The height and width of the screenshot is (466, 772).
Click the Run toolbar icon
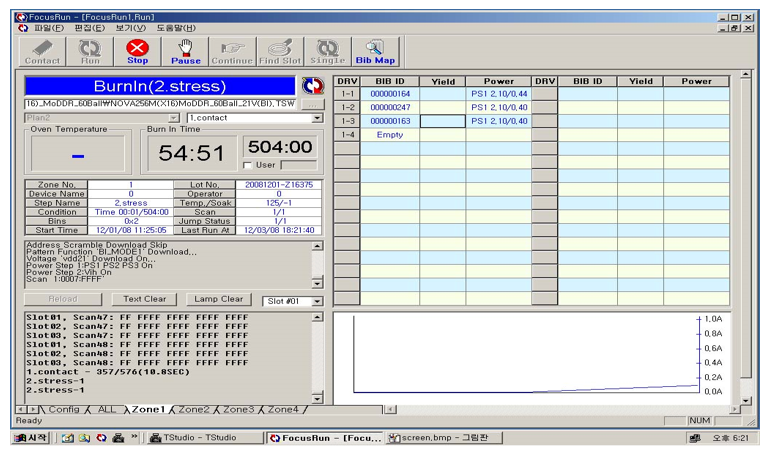pos(90,52)
